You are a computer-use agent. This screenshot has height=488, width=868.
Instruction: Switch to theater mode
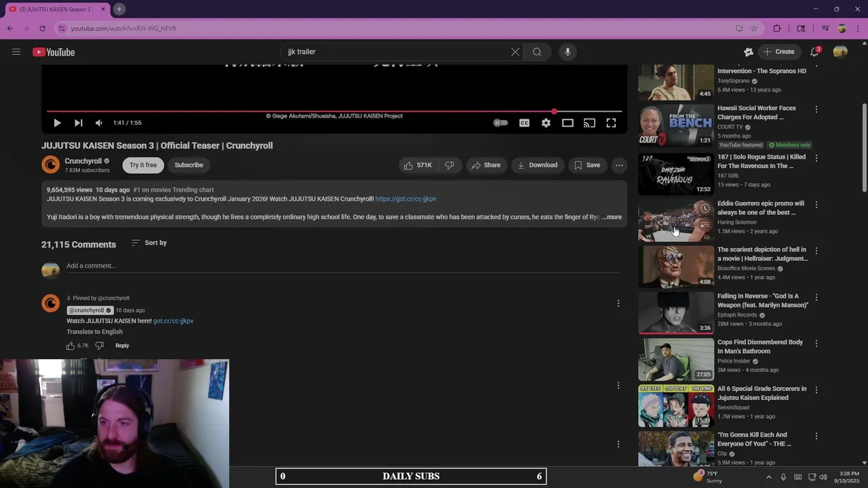coord(568,123)
